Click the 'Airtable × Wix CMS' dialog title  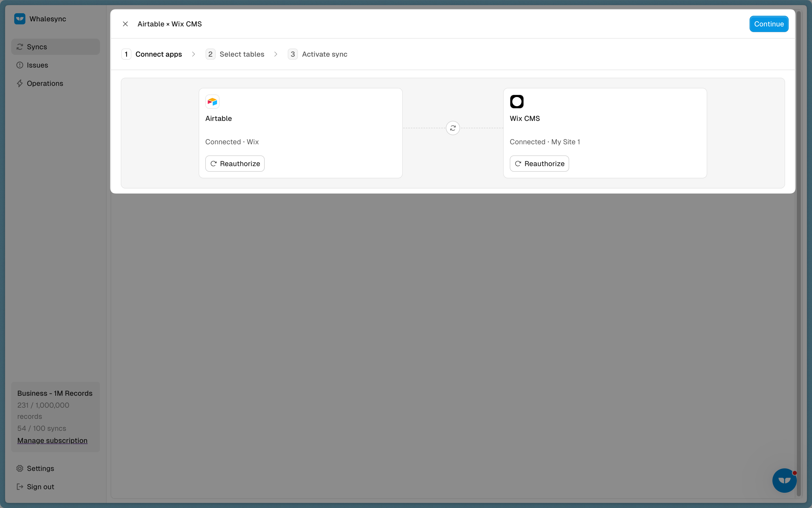tap(170, 24)
